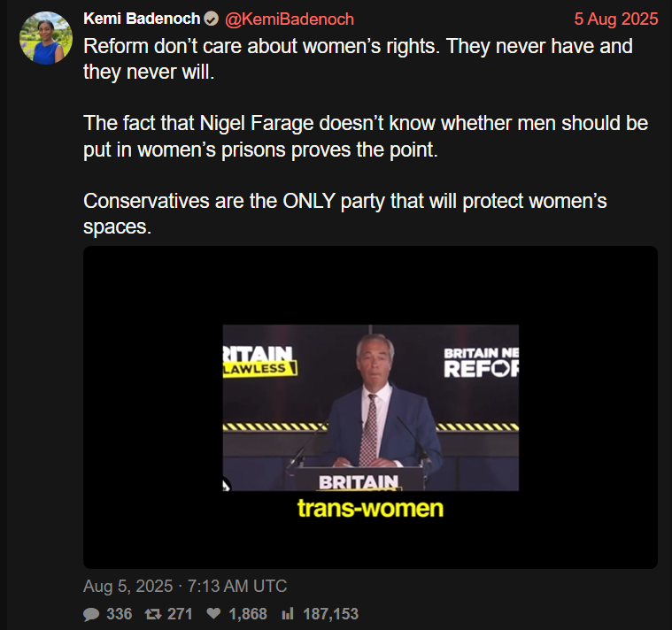Image resolution: width=672 pixels, height=630 pixels.
Task: Click the paragraph mentioning Nigel Farage
Action: [366, 136]
